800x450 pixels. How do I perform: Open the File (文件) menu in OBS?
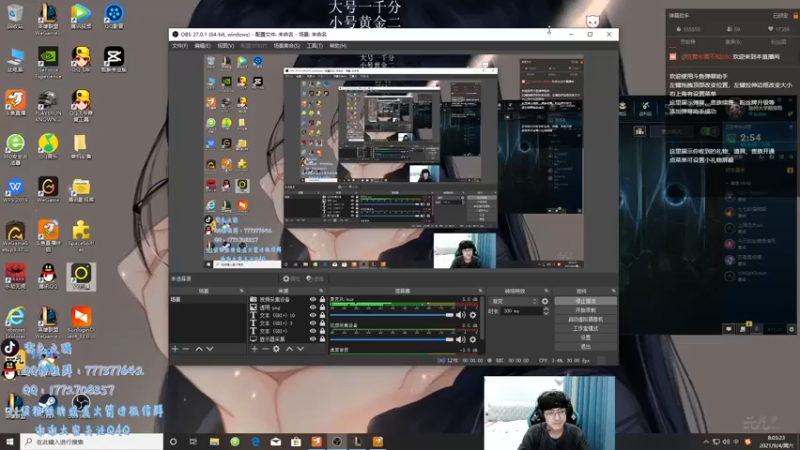180,46
